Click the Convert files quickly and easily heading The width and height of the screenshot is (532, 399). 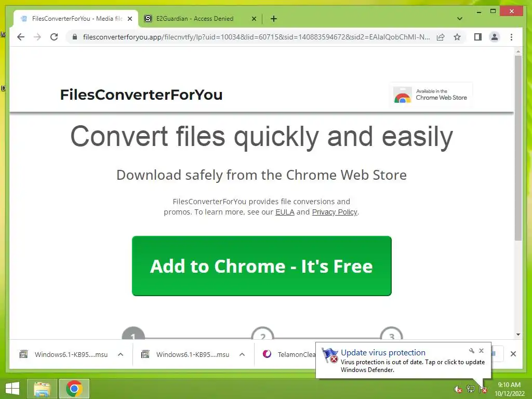click(262, 137)
